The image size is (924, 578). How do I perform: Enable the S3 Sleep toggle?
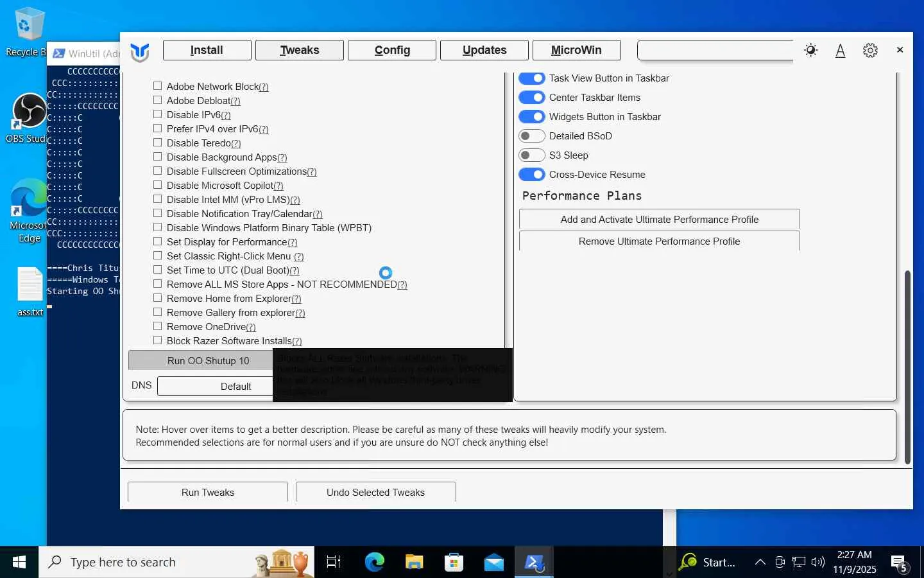coord(531,155)
